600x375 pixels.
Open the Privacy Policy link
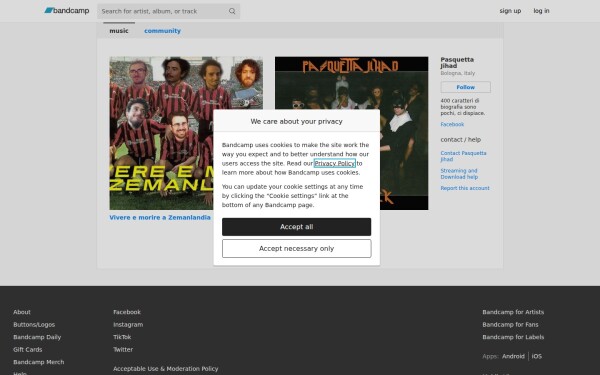coord(334,163)
